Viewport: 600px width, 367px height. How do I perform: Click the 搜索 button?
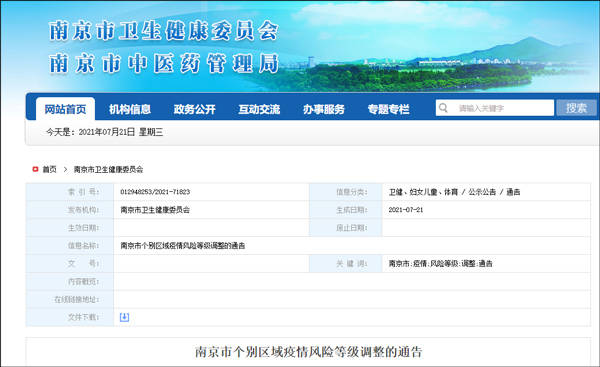point(576,108)
